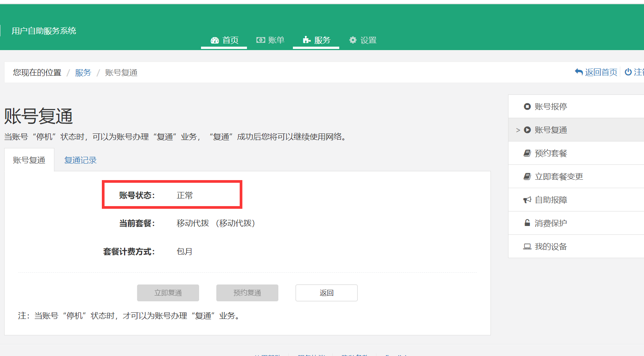The height and width of the screenshot is (356, 644).
Task: Click the 用户自助服务系统 site title
Action: 44,31
